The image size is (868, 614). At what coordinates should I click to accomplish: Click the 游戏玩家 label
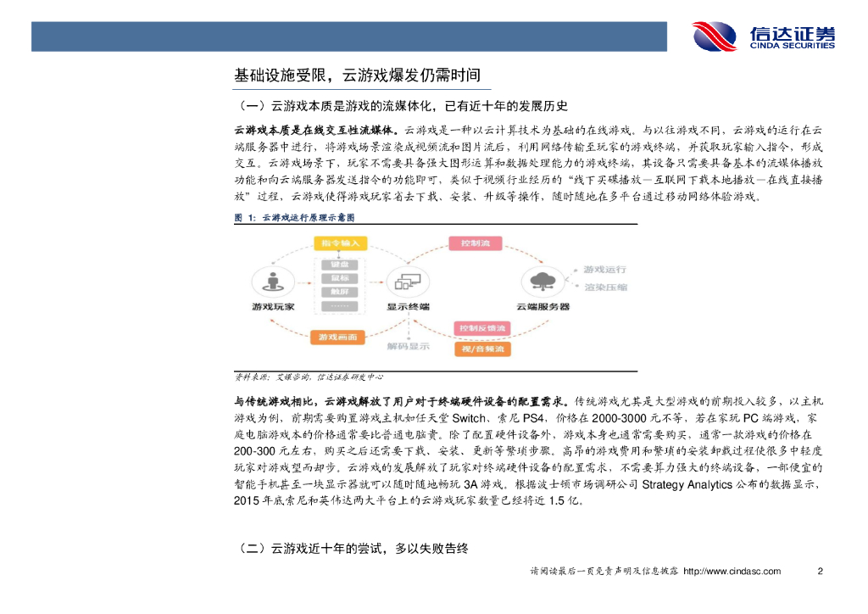click(273, 307)
